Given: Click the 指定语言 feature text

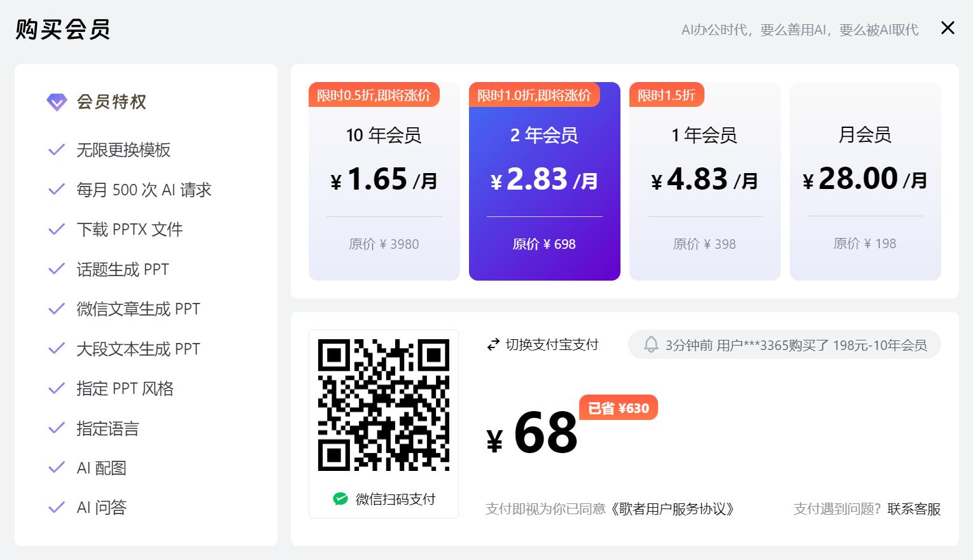Looking at the screenshot, I should [x=108, y=428].
